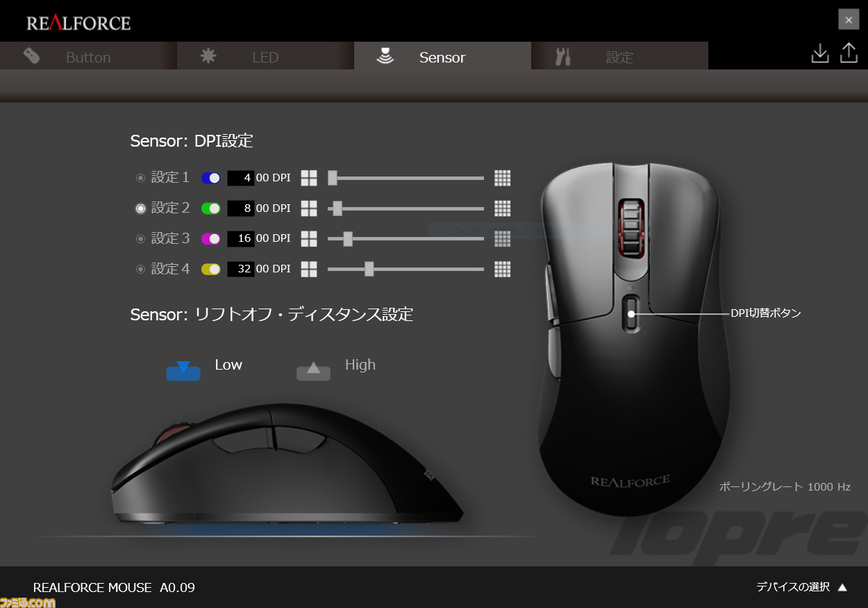Click the 設定 2 DPI slider handle
Viewport: 868px width, 608px height.
click(x=337, y=208)
